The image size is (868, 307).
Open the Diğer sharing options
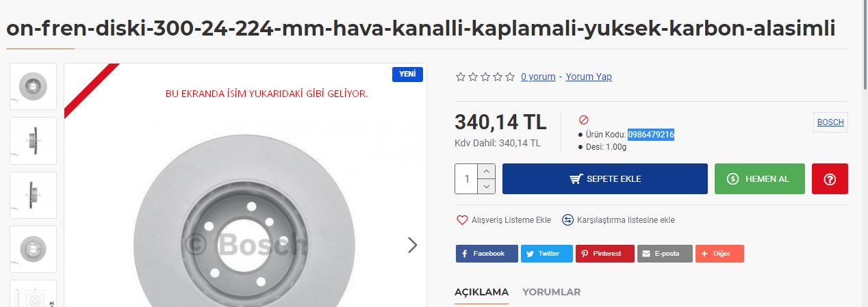[x=719, y=254]
